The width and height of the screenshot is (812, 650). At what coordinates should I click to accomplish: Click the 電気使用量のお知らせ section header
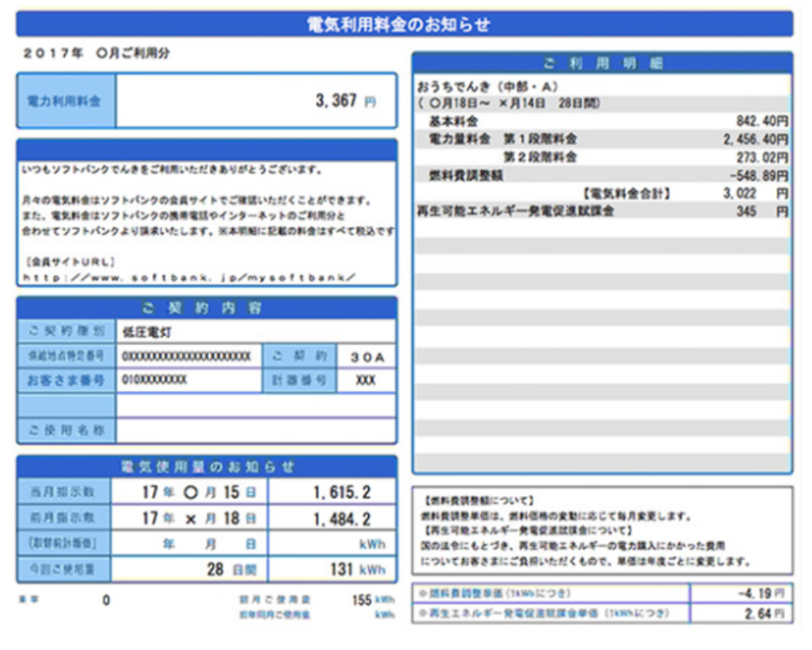206,466
